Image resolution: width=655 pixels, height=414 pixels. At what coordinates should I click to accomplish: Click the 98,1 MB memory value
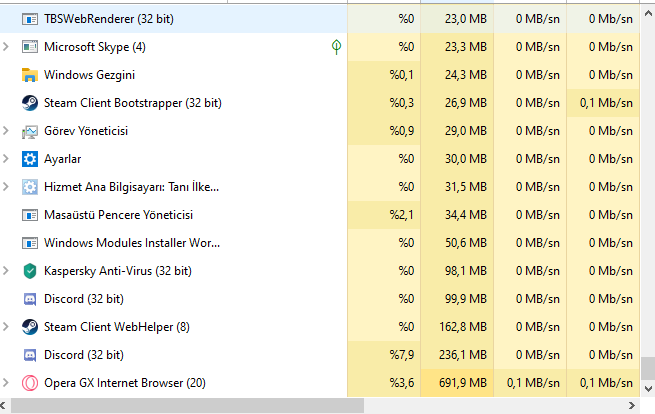[466, 271]
